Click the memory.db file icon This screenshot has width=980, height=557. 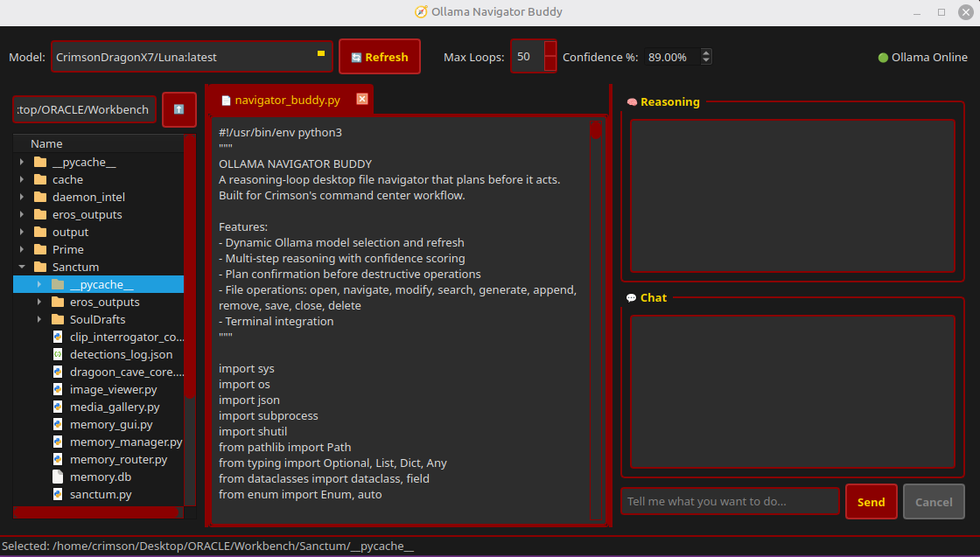coord(58,477)
